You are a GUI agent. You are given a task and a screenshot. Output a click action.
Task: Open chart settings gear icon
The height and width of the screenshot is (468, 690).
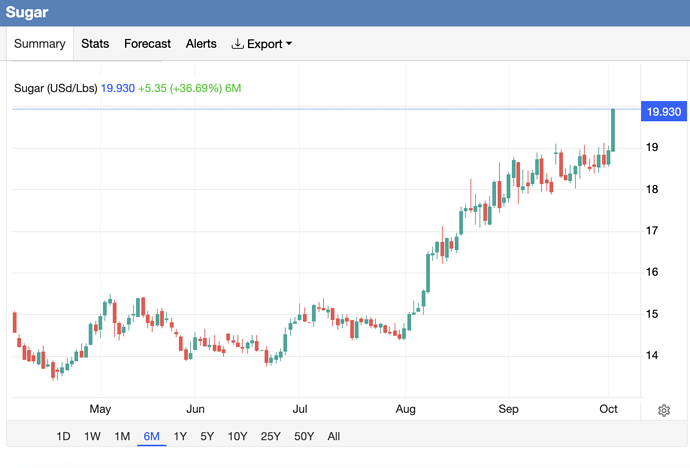click(x=664, y=410)
